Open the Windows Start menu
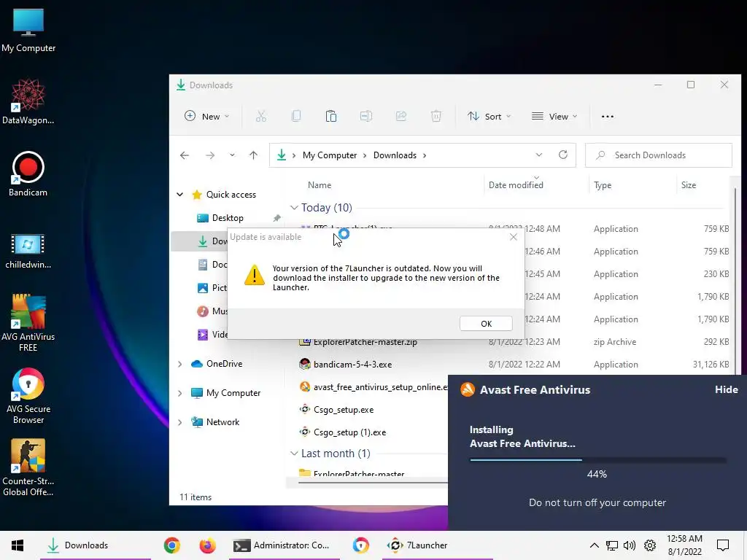 coord(18,545)
